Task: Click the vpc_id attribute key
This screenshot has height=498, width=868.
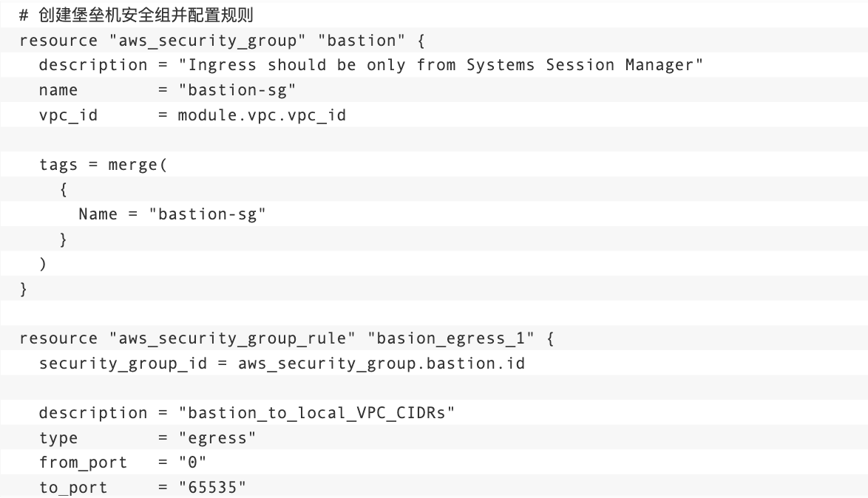Action: pyautogui.click(x=68, y=115)
